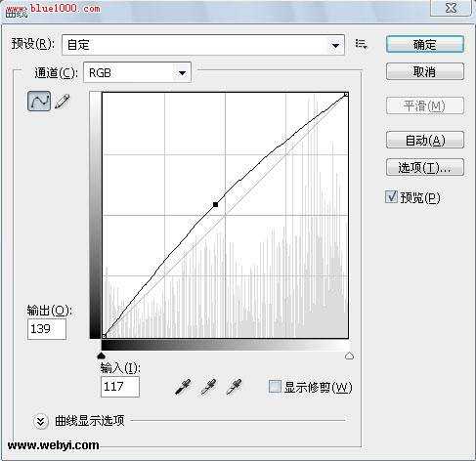Image resolution: width=476 pixels, height=461 pixels.
Task: Select the white point slider triangle
Action: [349, 356]
